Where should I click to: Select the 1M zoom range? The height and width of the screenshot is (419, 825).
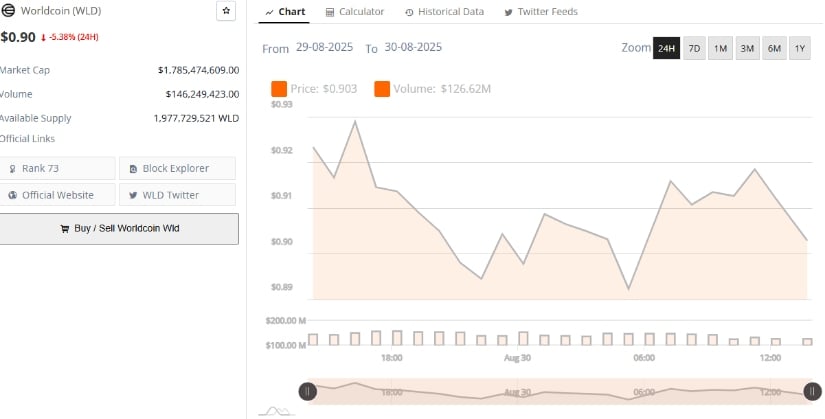[720, 48]
